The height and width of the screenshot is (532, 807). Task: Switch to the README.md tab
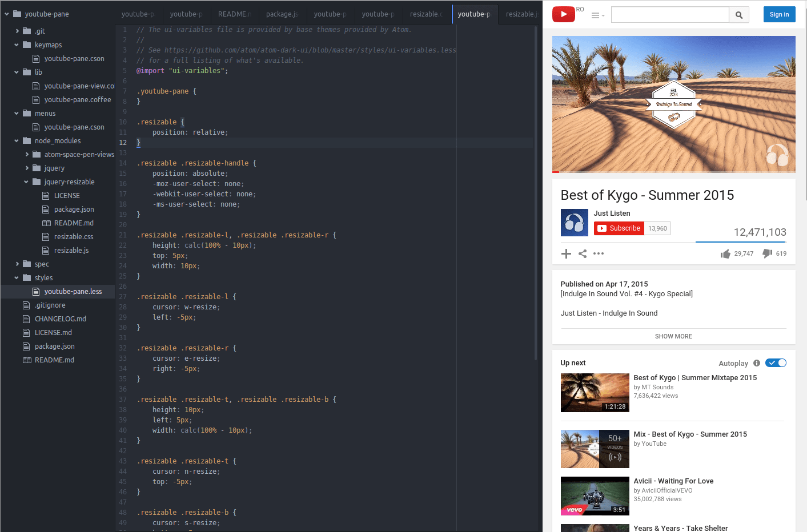pyautogui.click(x=235, y=14)
